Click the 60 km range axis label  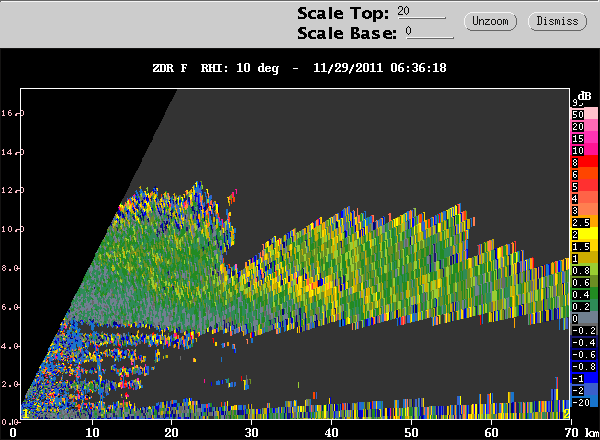coord(491,433)
